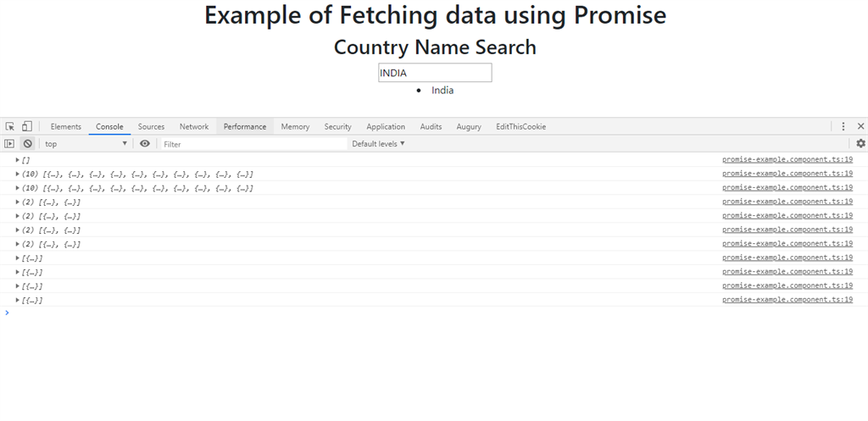The image size is (868, 421).
Task: Open DevTools three-dot customize menu
Action: pos(843,126)
